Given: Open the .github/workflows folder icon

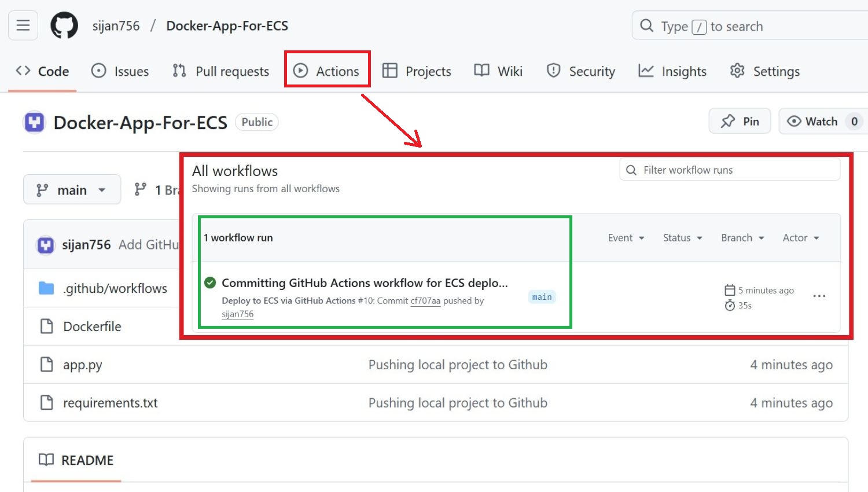Looking at the screenshot, I should (46, 288).
